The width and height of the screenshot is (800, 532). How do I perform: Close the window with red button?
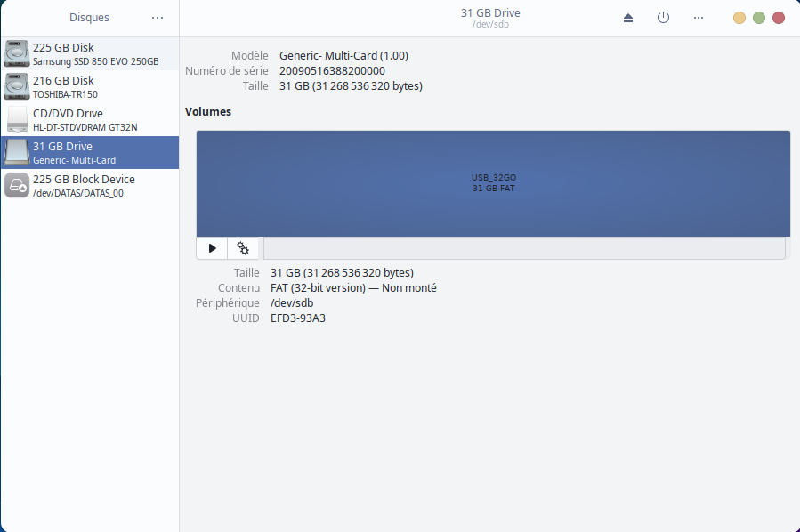pos(779,18)
